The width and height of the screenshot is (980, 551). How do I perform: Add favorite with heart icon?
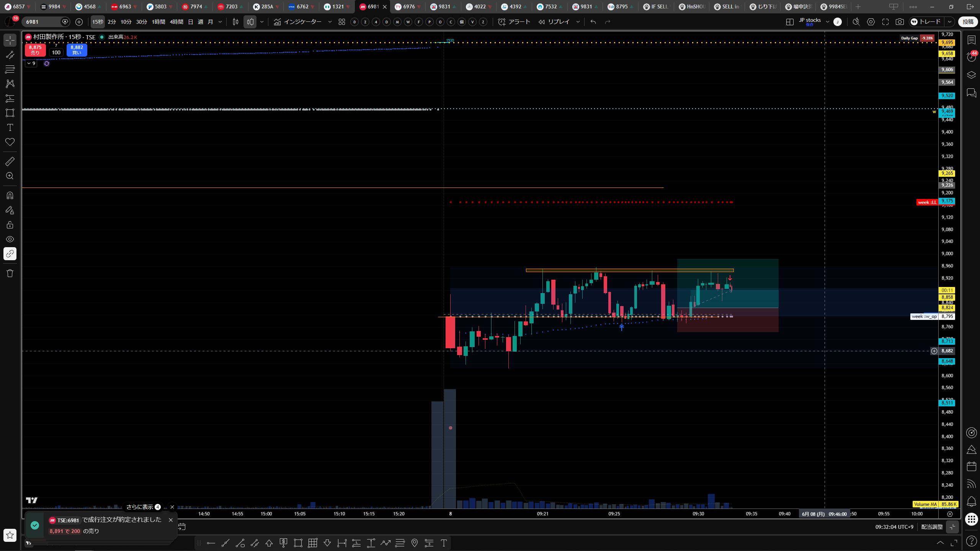(x=10, y=142)
